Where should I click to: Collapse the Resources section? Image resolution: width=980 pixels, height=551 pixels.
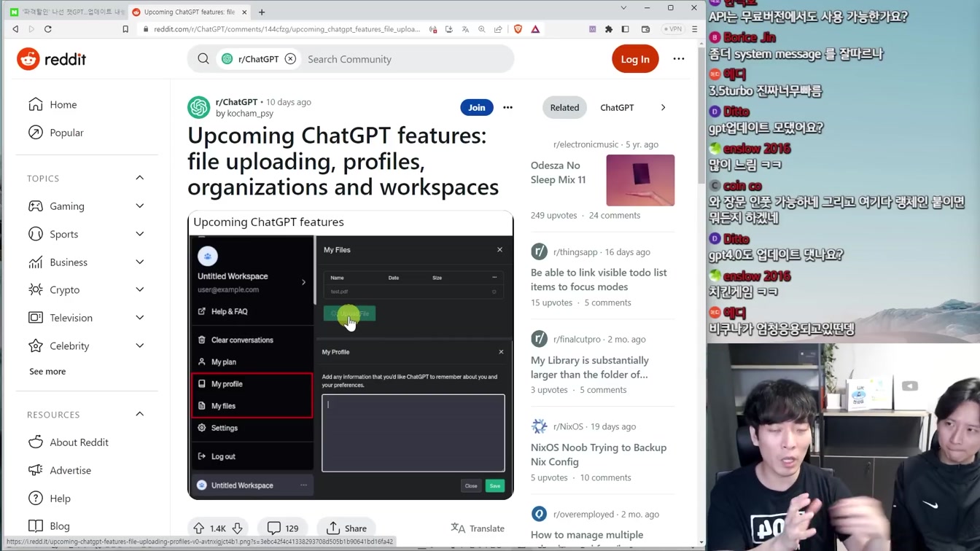point(139,414)
